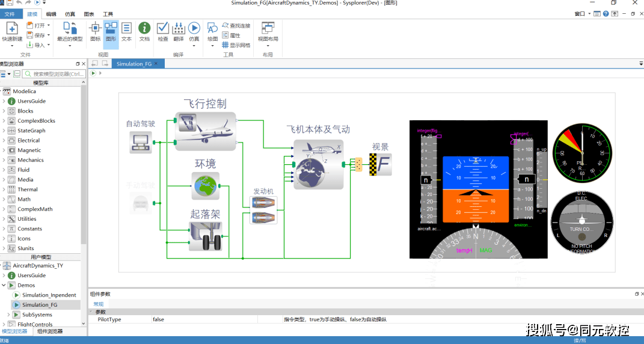Collapse the Demos tree node
644x344 pixels.
4,286
